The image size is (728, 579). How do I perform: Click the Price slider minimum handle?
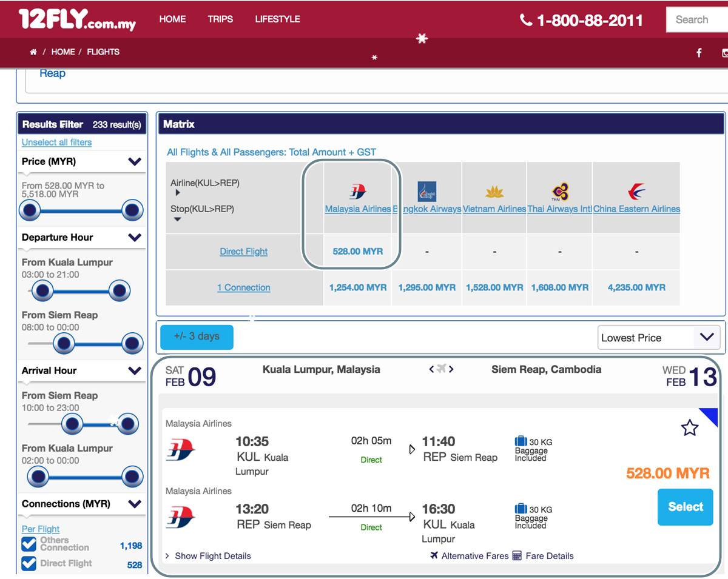tap(30, 211)
